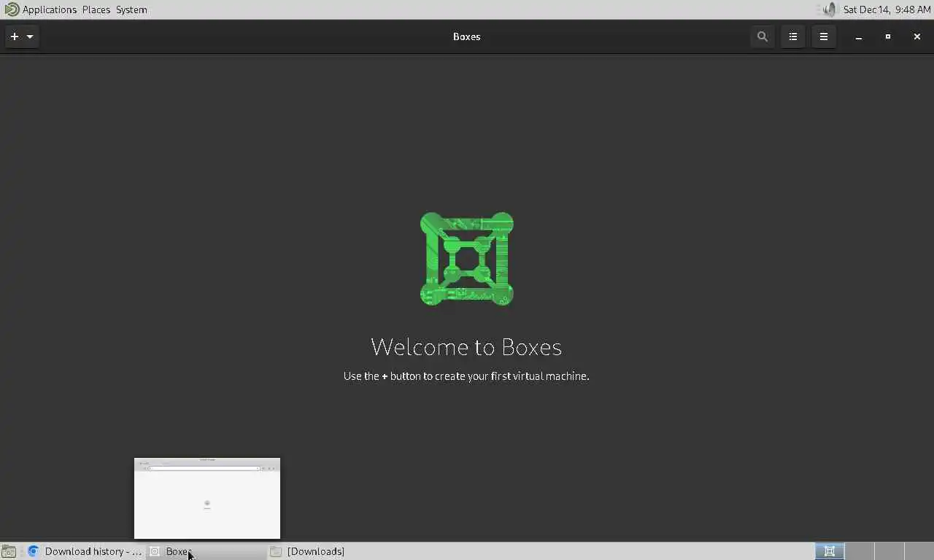Select the Boxes entry in the taskbar
The width and height of the screenshot is (934, 560).
206,551
